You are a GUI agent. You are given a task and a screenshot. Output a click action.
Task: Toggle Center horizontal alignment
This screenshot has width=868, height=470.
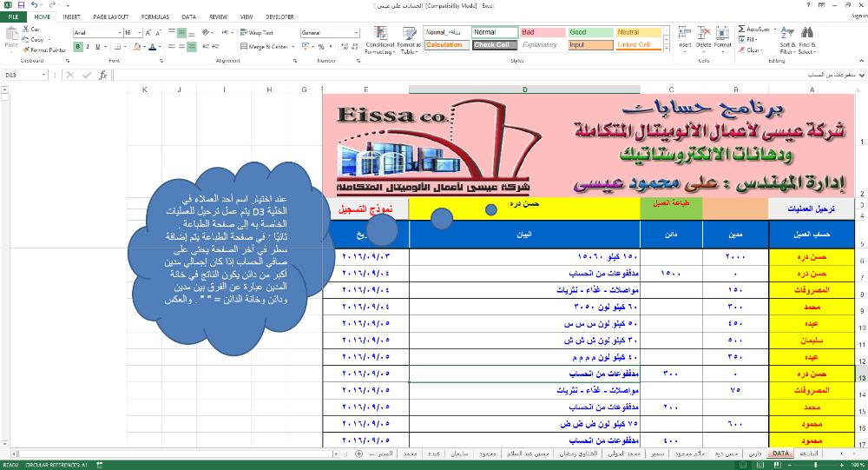[x=181, y=47]
